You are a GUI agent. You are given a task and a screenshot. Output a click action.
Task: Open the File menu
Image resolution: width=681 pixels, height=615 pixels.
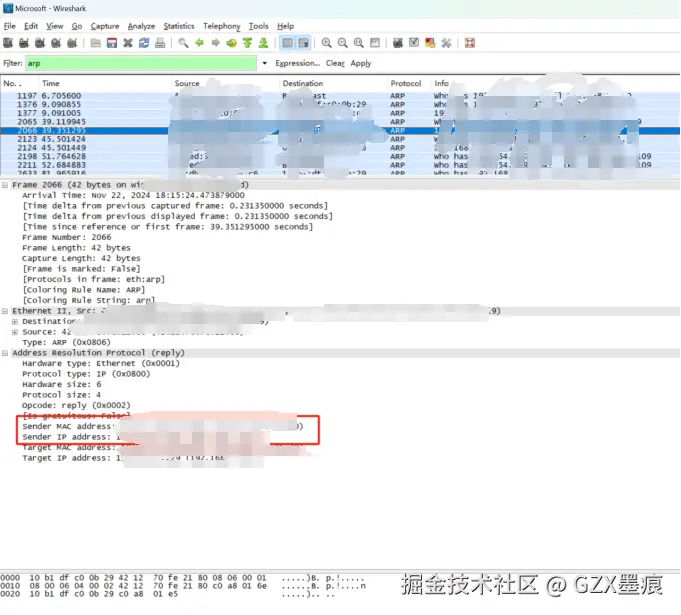click(x=10, y=26)
